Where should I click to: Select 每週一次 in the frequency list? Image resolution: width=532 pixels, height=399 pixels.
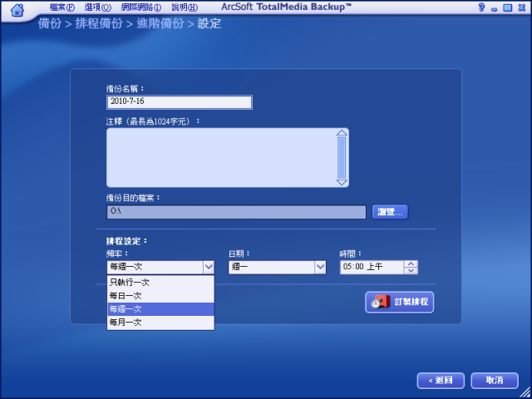click(160, 309)
